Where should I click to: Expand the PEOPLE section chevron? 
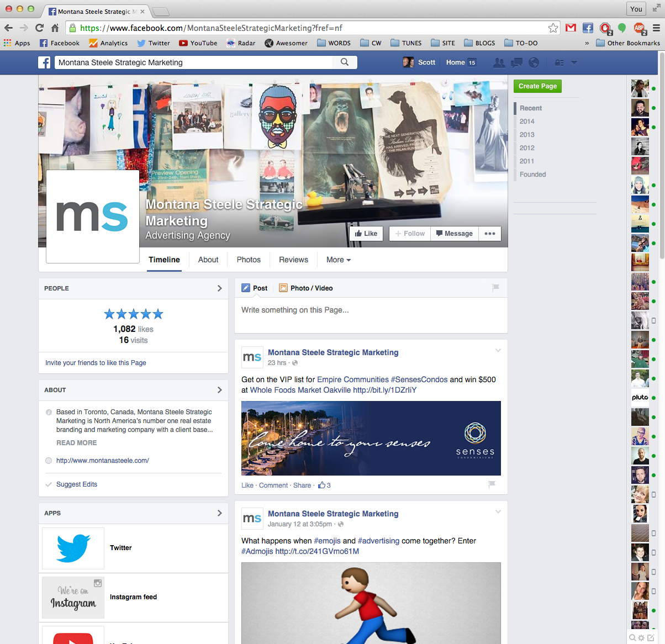[219, 288]
